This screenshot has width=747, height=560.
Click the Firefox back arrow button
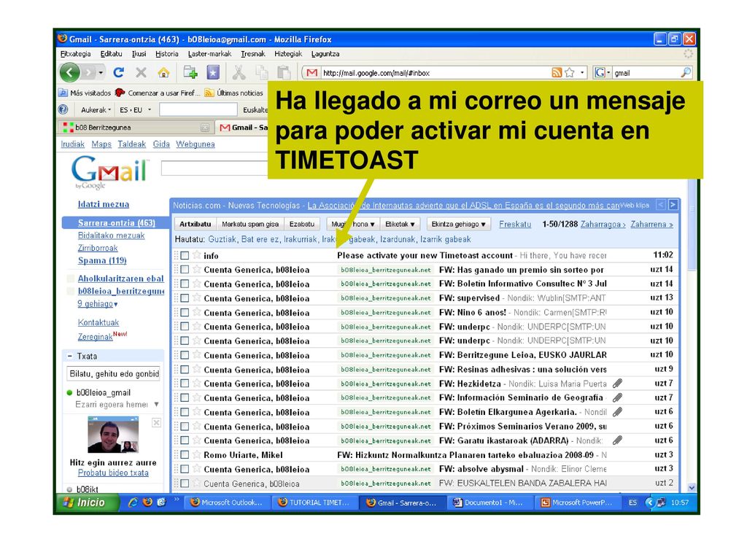coord(70,73)
